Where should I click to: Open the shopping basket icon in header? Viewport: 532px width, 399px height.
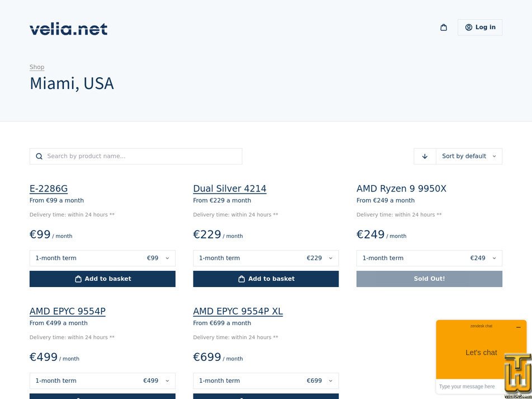pyautogui.click(x=444, y=27)
